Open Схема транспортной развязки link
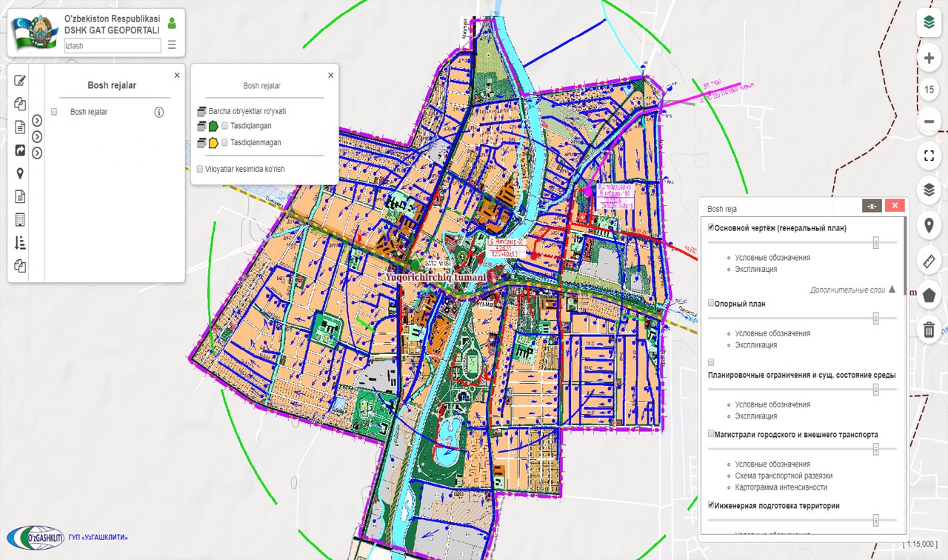Screen dimensions: 948x560 784,476
